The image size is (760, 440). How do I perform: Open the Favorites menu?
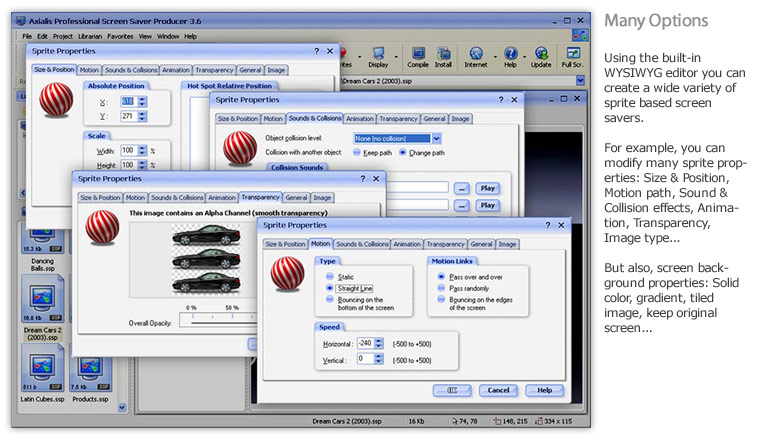120,36
